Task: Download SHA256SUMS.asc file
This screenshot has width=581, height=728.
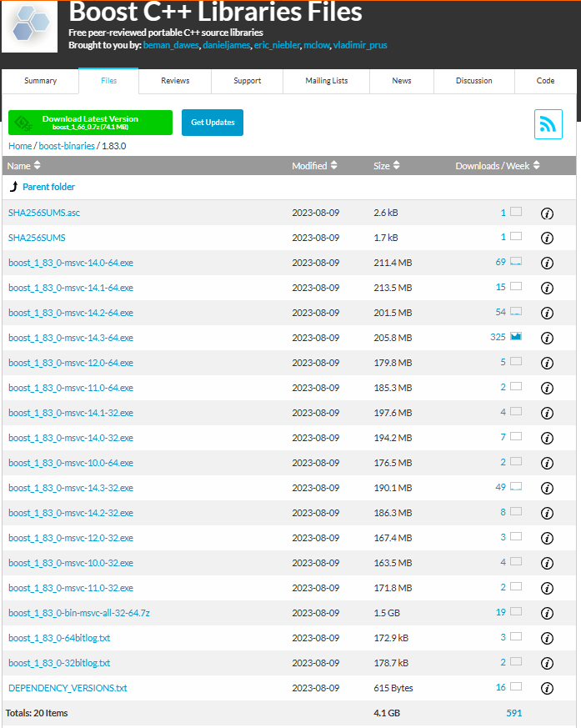Action: click(44, 213)
